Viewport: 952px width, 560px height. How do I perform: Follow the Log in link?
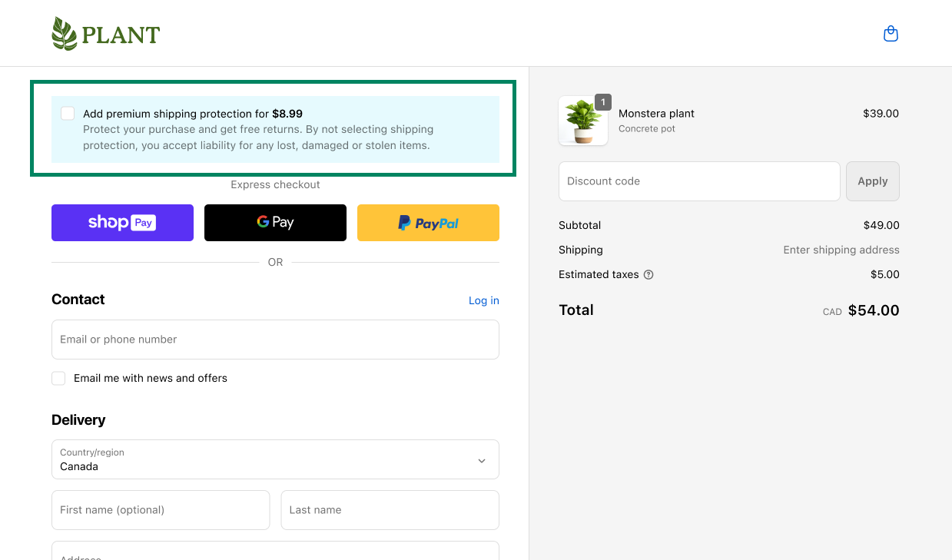coord(484,300)
